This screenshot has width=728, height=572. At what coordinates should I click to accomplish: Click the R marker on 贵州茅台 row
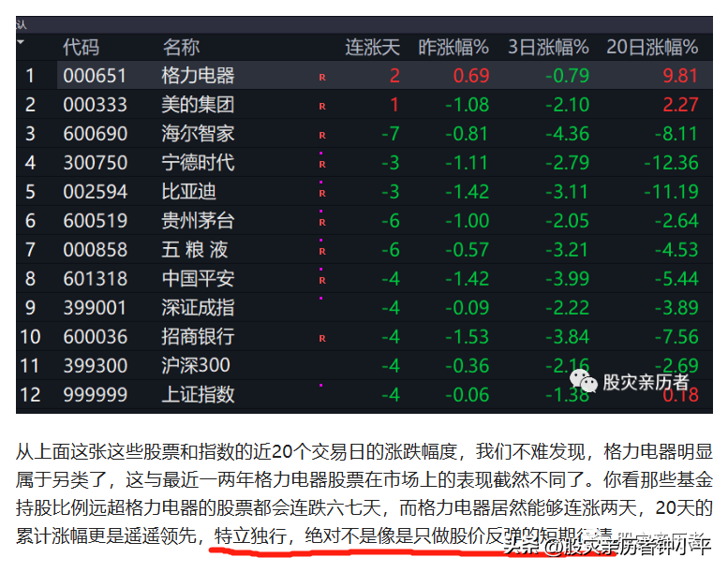pyautogui.click(x=322, y=222)
